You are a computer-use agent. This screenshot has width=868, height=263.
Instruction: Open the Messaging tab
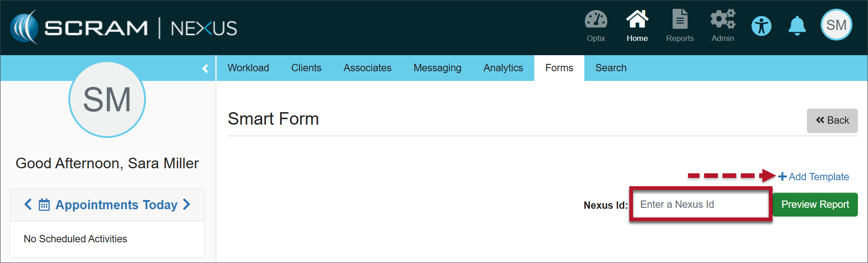coord(437,68)
